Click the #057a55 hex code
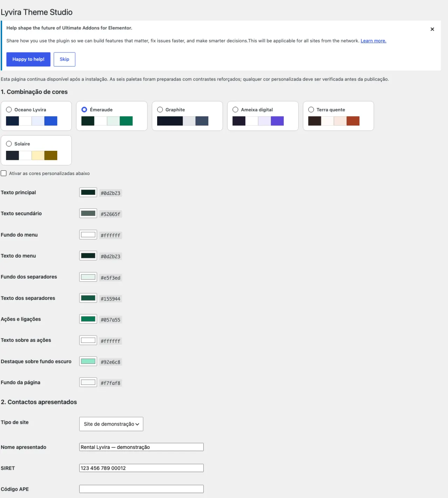Screen dimensions: 448x498 111,320
